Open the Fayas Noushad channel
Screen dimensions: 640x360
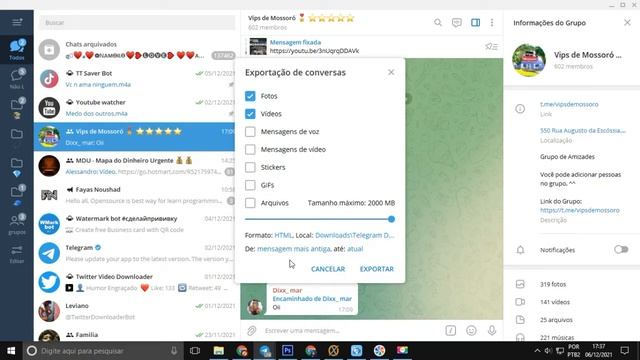[135, 195]
